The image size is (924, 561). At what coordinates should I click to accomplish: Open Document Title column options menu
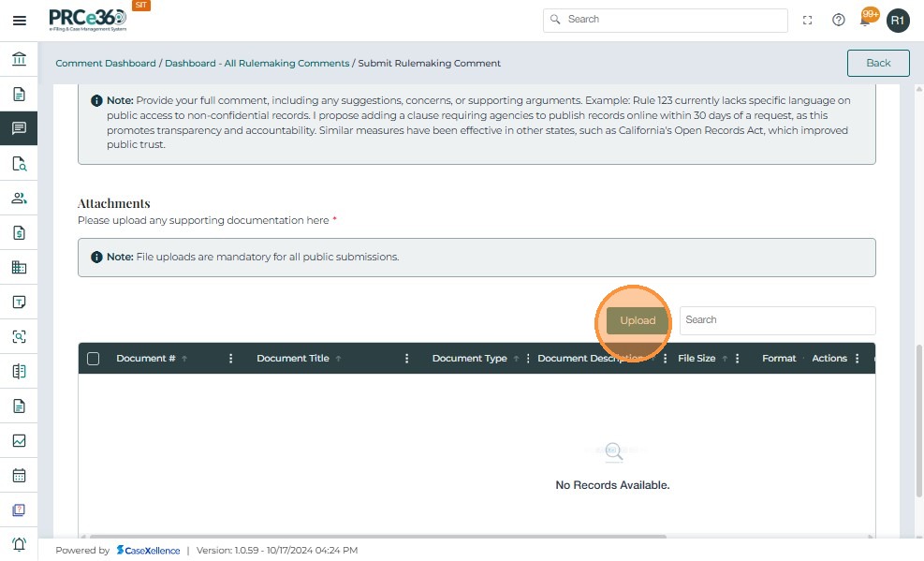pyautogui.click(x=406, y=359)
